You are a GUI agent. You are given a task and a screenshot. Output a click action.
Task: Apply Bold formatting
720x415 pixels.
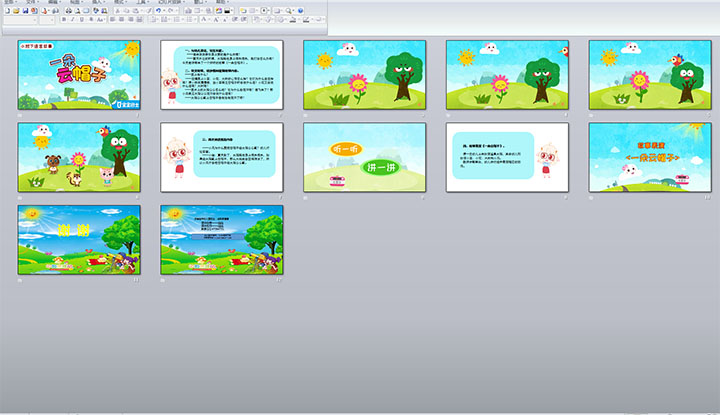(64, 20)
